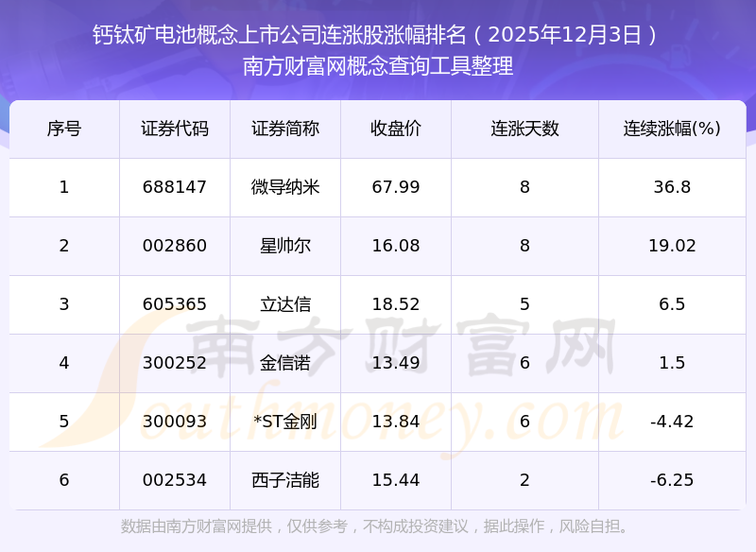Viewport: 756px width, 552px height.
Task: Click the stock name 西子洁能
Action: tap(285, 480)
